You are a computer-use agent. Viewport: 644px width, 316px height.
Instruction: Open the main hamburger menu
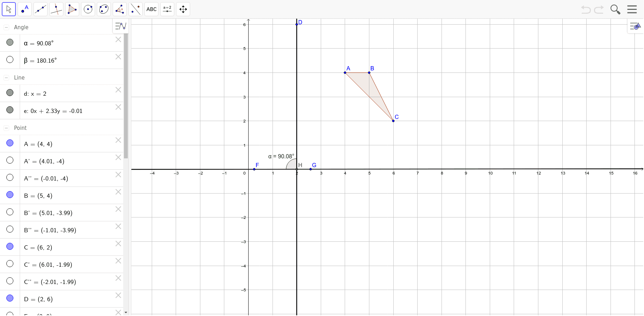[x=632, y=9]
